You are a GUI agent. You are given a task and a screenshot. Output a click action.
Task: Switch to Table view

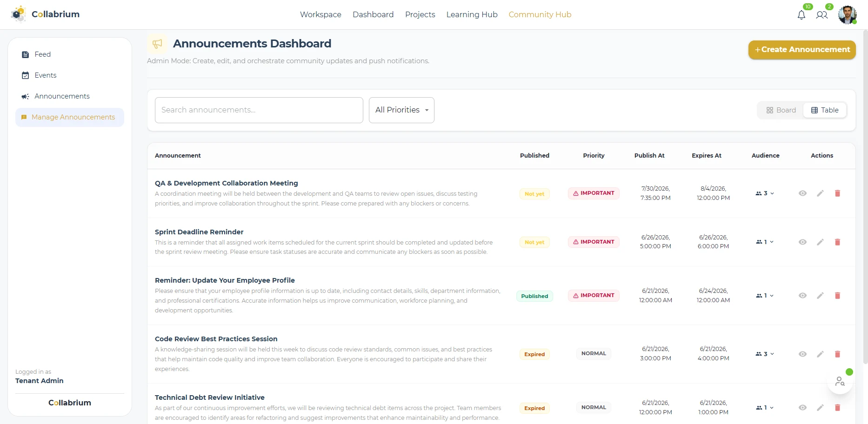825,110
